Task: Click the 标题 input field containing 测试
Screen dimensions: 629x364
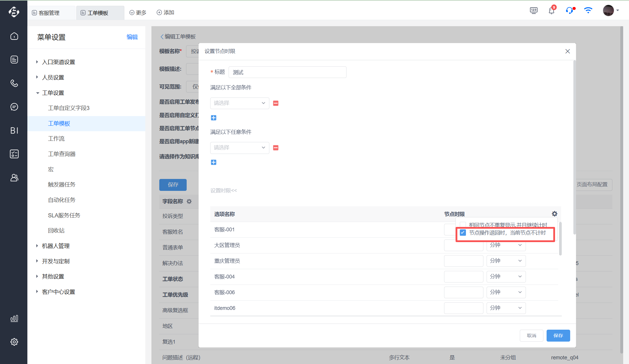Action: [x=287, y=72]
